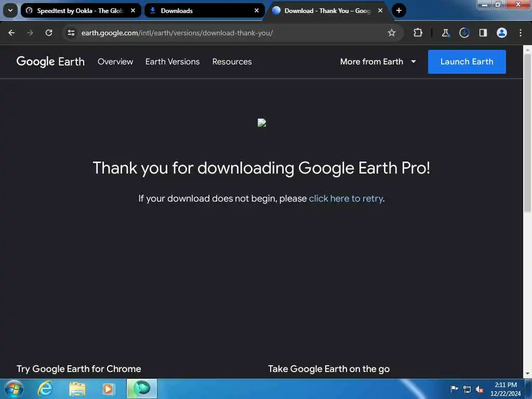The width and height of the screenshot is (532, 399).
Task: Open a new tab with plus button
Action: 399,10
